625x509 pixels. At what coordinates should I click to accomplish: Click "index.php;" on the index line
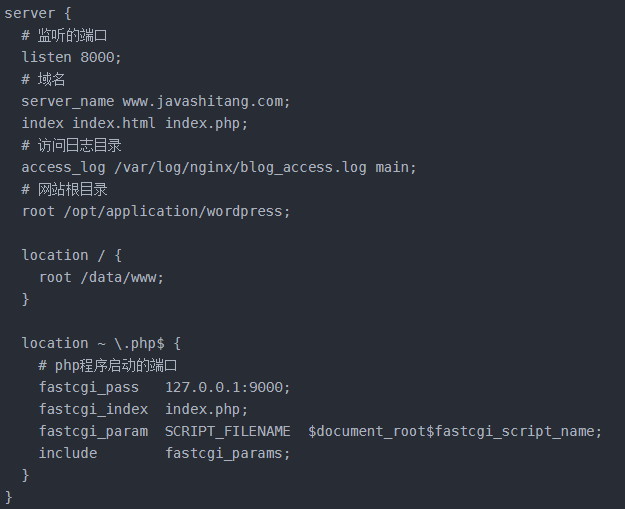[x=206, y=123]
